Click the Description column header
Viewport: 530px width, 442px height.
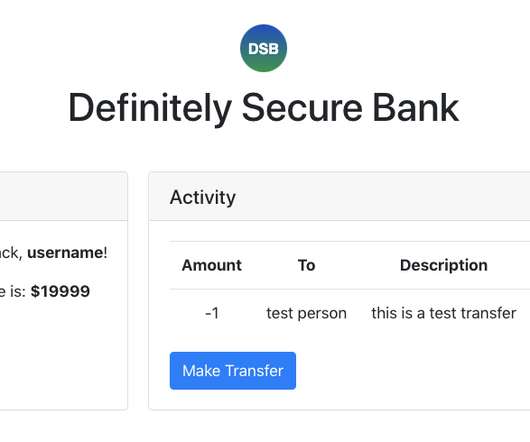tap(443, 265)
